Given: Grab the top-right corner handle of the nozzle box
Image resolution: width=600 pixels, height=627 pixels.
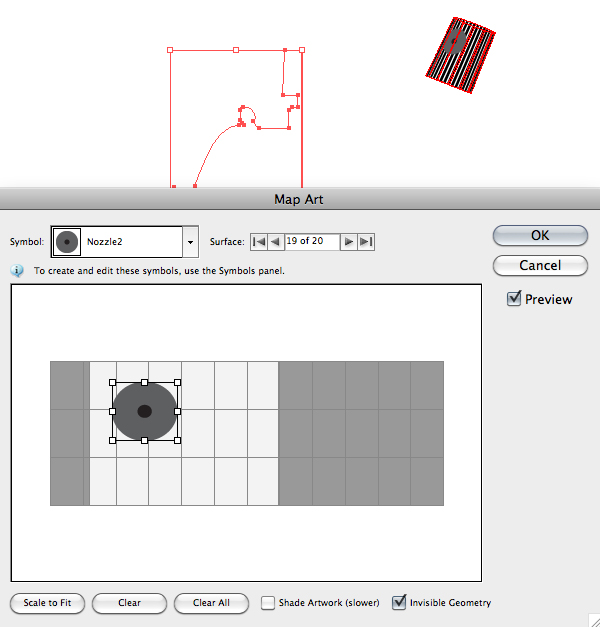Looking at the screenshot, I should click(178, 382).
